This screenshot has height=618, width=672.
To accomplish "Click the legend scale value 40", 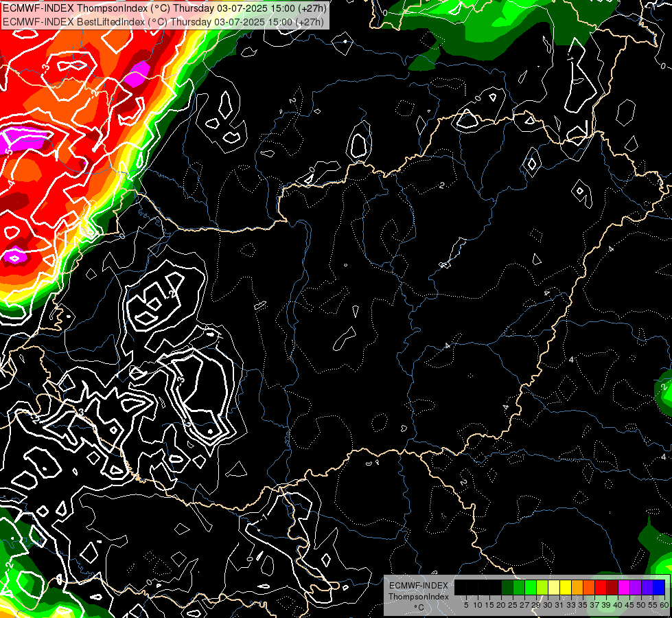I will click(618, 605).
